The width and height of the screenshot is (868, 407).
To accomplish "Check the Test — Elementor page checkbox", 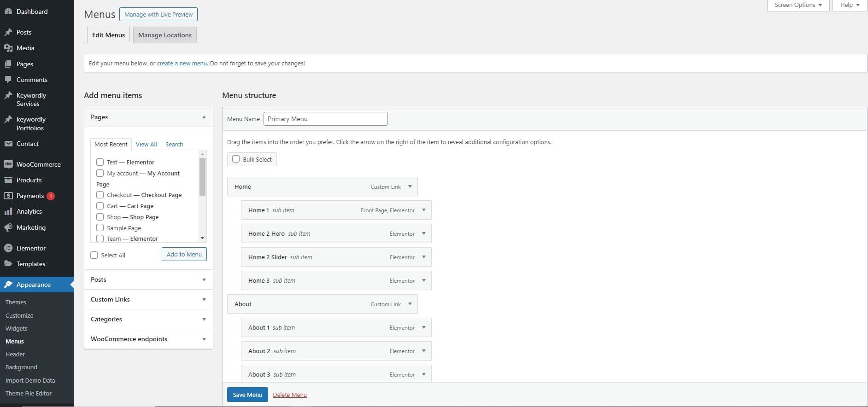I will click(x=100, y=162).
